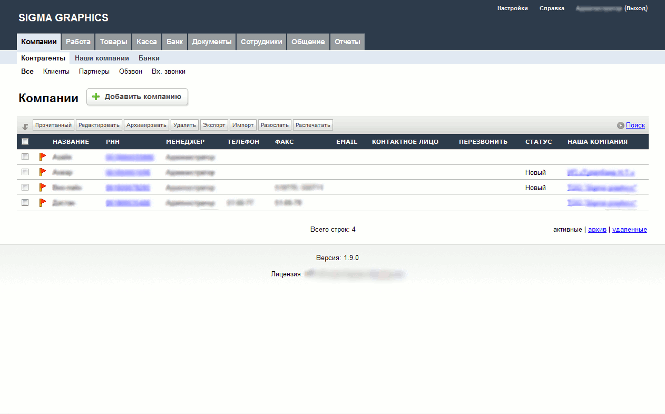Show archived companies via архив link

[596, 229]
